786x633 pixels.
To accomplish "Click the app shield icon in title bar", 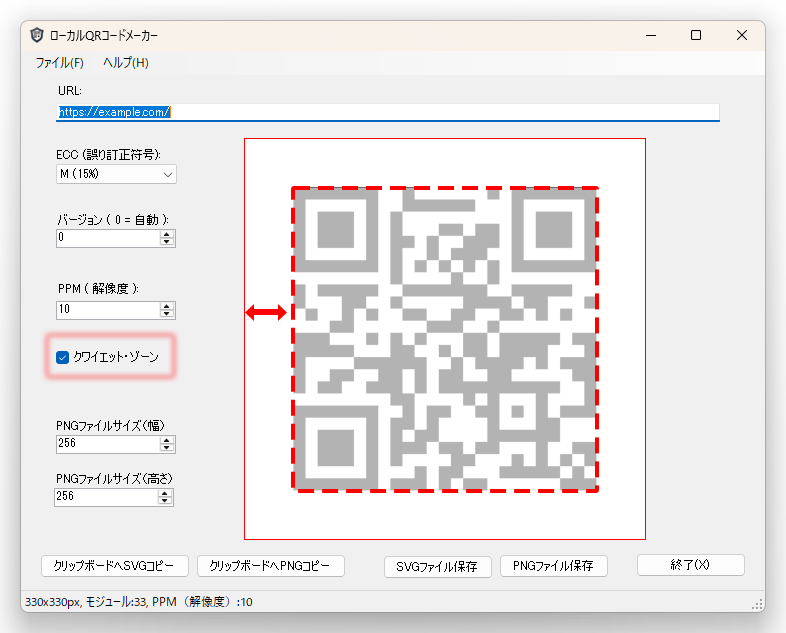I will pos(37,35).
